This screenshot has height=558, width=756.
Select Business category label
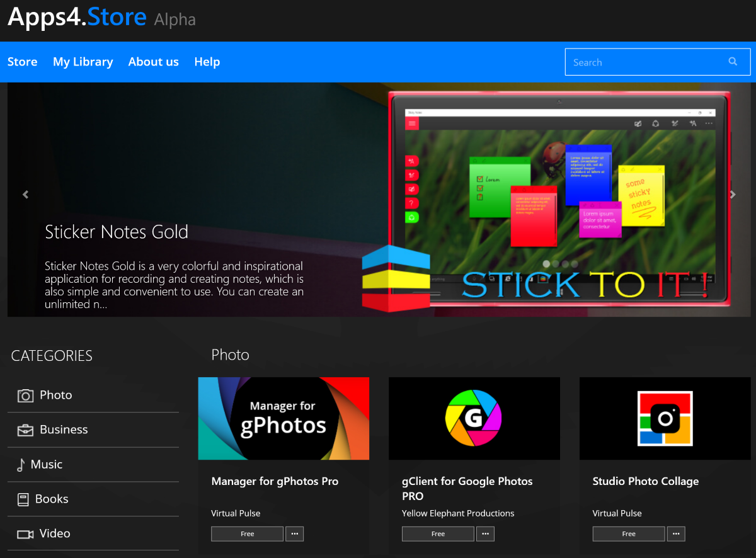(64, 430)
